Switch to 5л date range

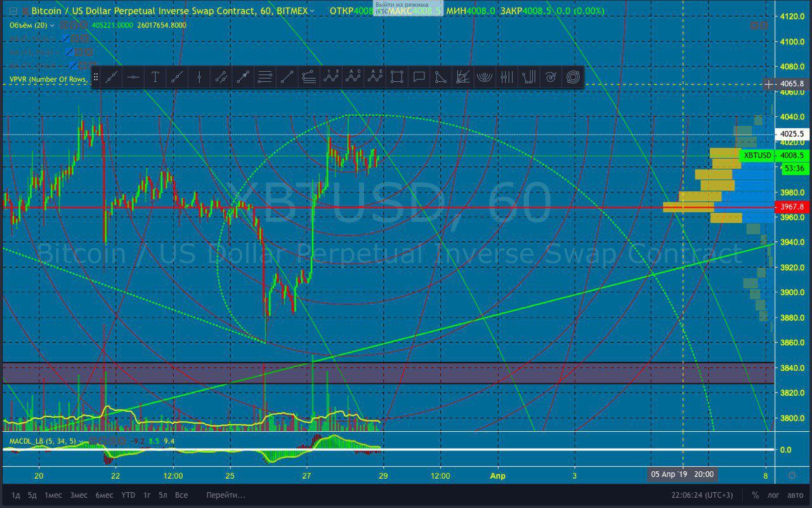(x=164, y=495)
